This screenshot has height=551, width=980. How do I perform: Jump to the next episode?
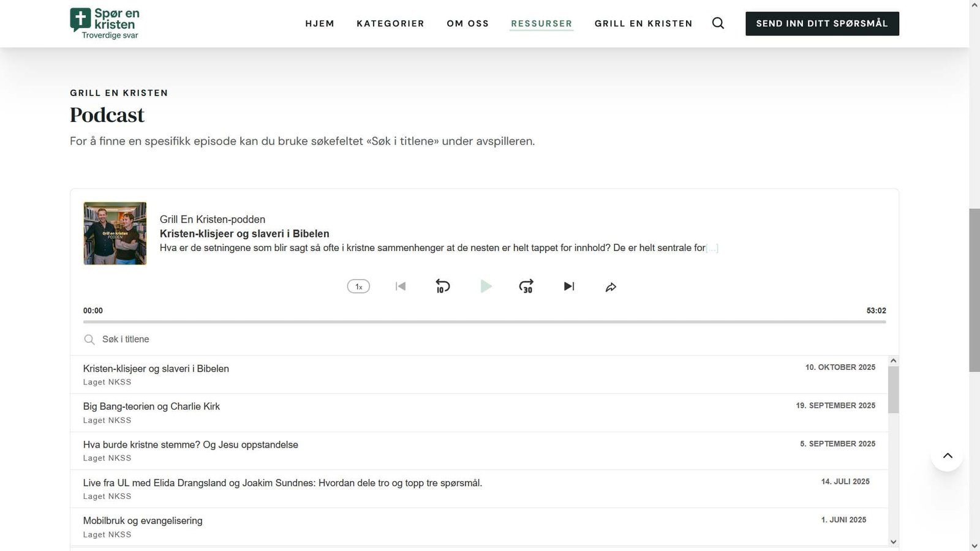pos(569,286)
